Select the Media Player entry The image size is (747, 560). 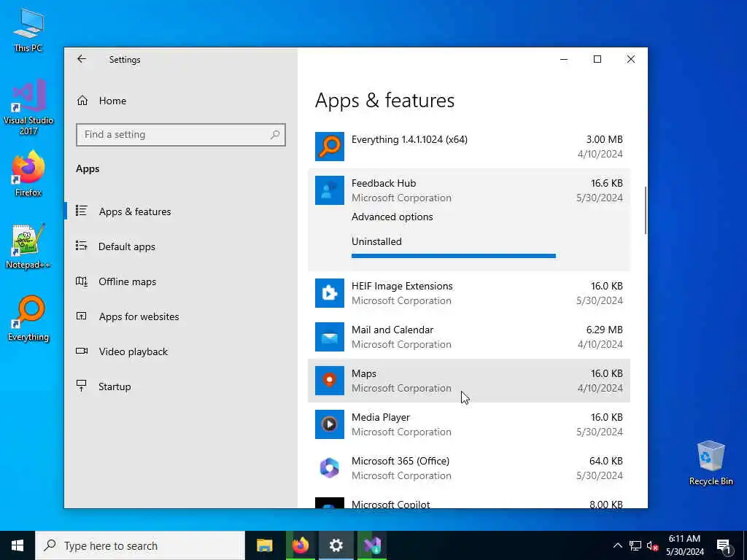[x=469, y=425]
